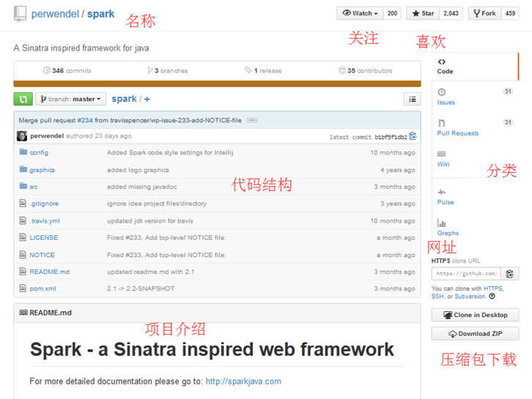Image resolution: width=532 pixels, height=399 pixels.
Task: Click the Download ZIP button
Action: click(x=475, y=334)
